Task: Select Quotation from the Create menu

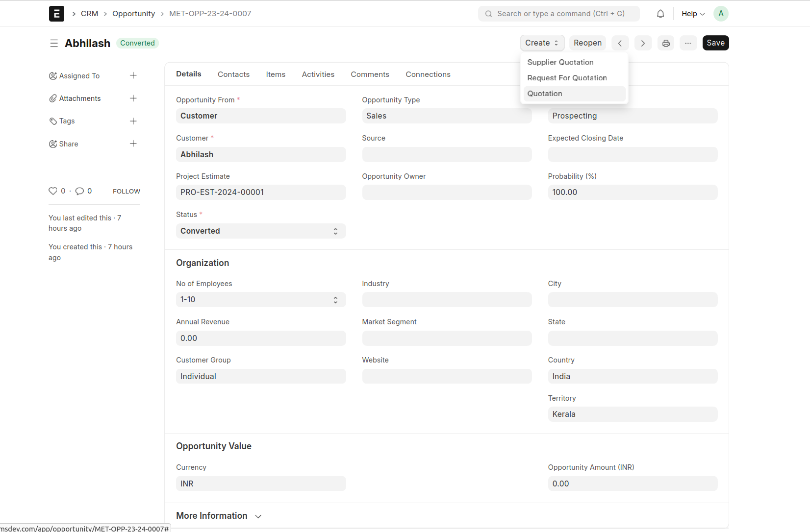Action: (x=545, y=94)
